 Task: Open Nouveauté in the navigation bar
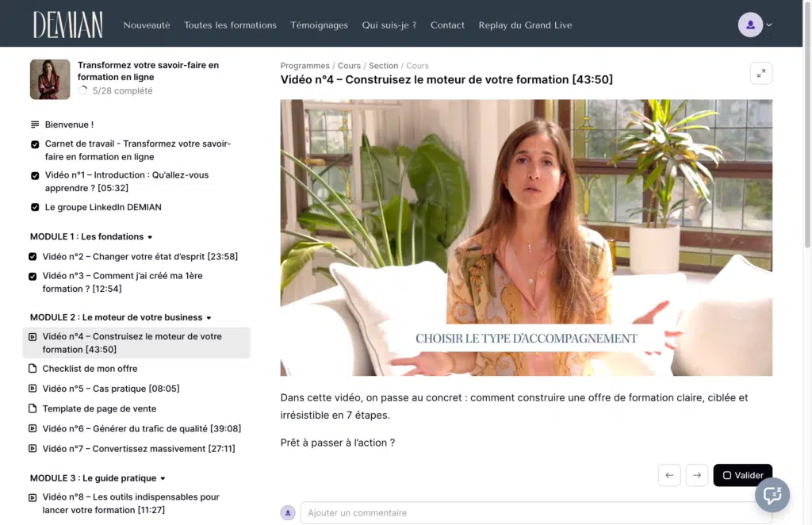pyautogui.click(x=147, y=25)
